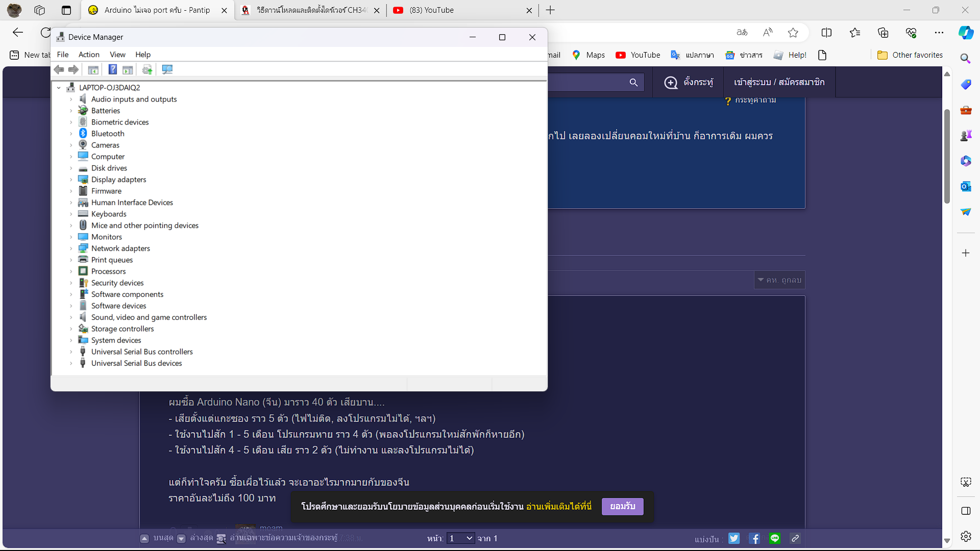Open the Copilot icon in Edge
980x551 pixels.
pyautogui.click(x=965, y=33)
